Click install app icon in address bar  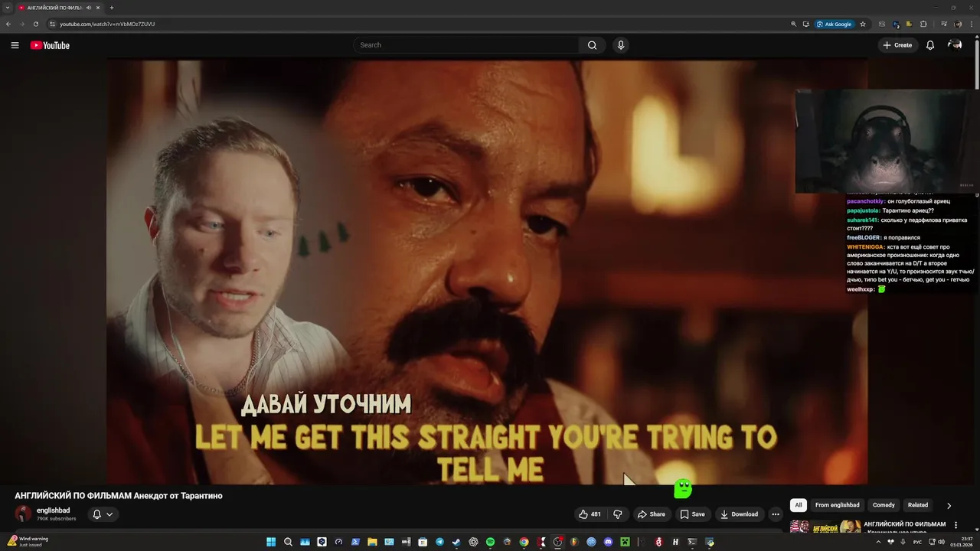pyautogui.click(x=806, y=24)
